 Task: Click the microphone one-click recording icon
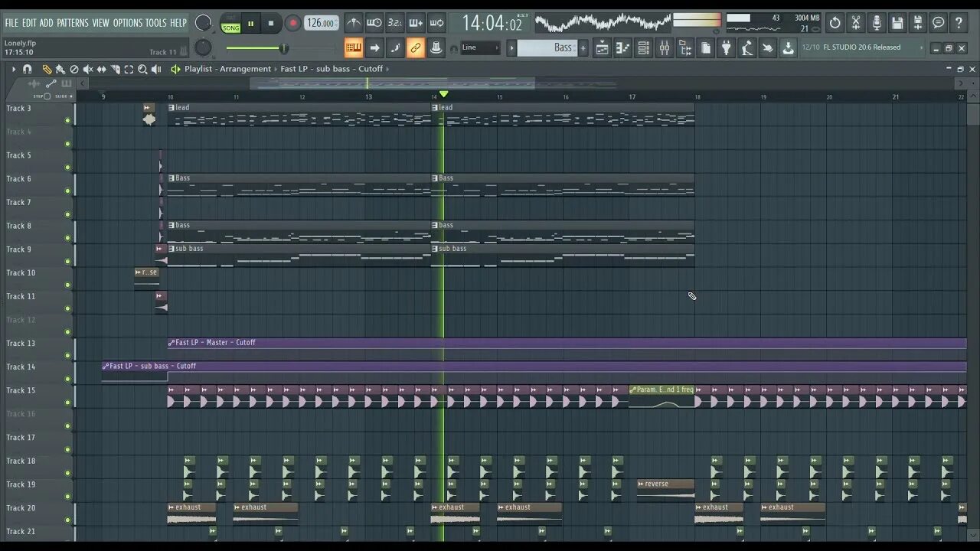(x=877, y=23)
